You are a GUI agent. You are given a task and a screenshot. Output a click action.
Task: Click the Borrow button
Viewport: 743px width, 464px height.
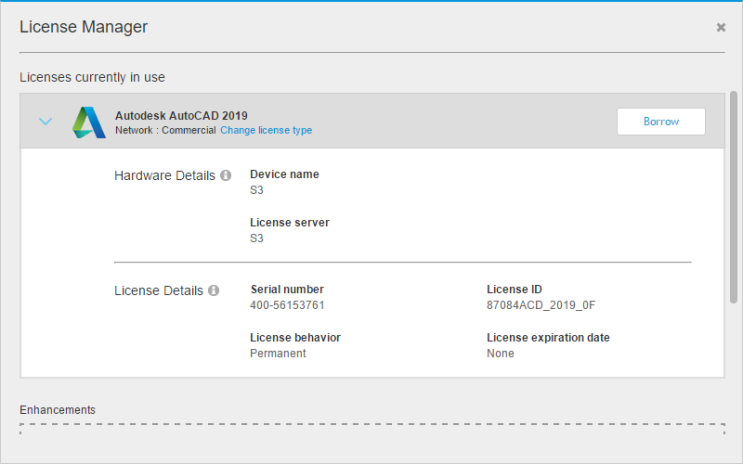click(x=661, y=121)
